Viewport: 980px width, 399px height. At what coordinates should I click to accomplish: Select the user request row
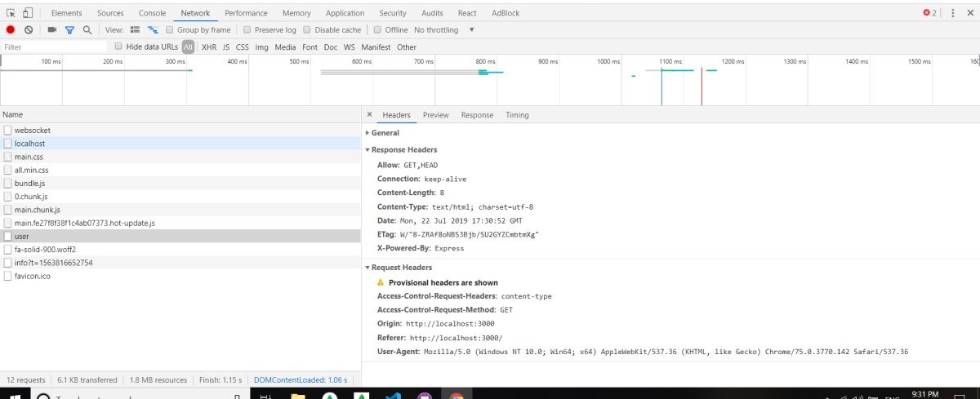click(180, 236)
